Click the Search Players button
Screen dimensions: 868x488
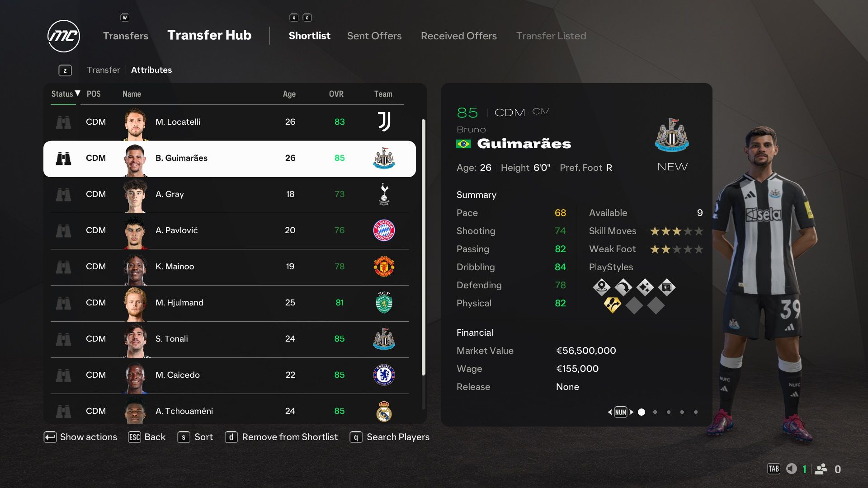tap(397, 437)
